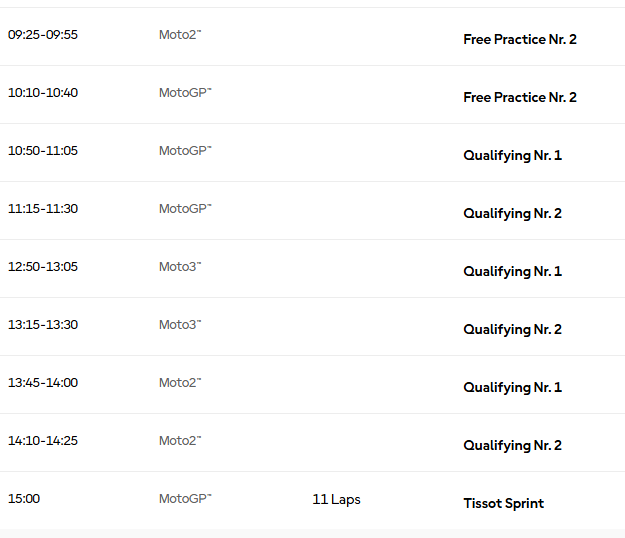This screenshot has height=538, width=625.
Task: Click MotoGP label in the 15:00 row
Action: [185, 499]
